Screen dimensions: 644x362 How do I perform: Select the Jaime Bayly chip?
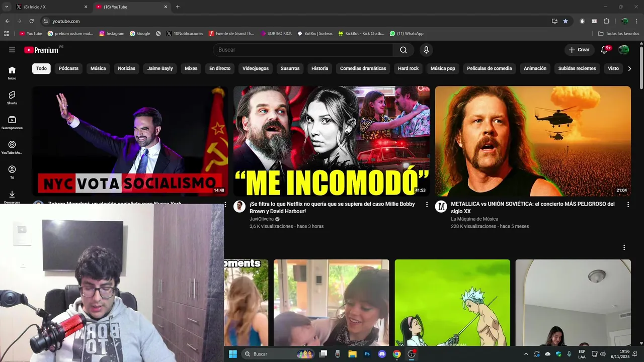(x=160, y=68)
